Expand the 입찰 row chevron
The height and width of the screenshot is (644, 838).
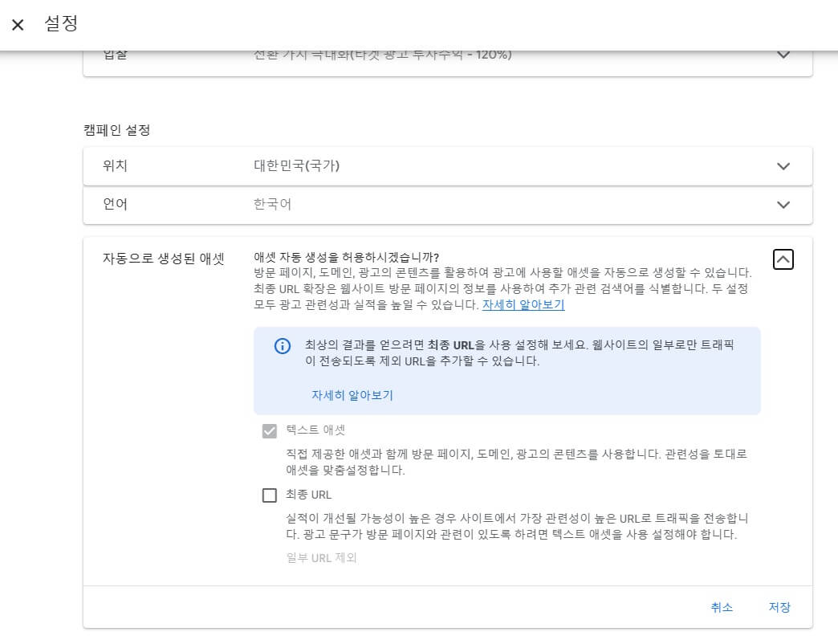pyautogui.click(x=783, y=55)
